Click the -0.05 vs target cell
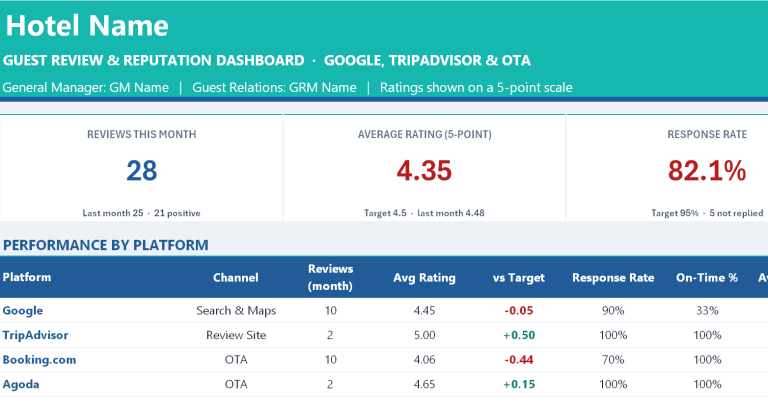The width and height of the screenshot is (768, 403). tap(519, 310)
